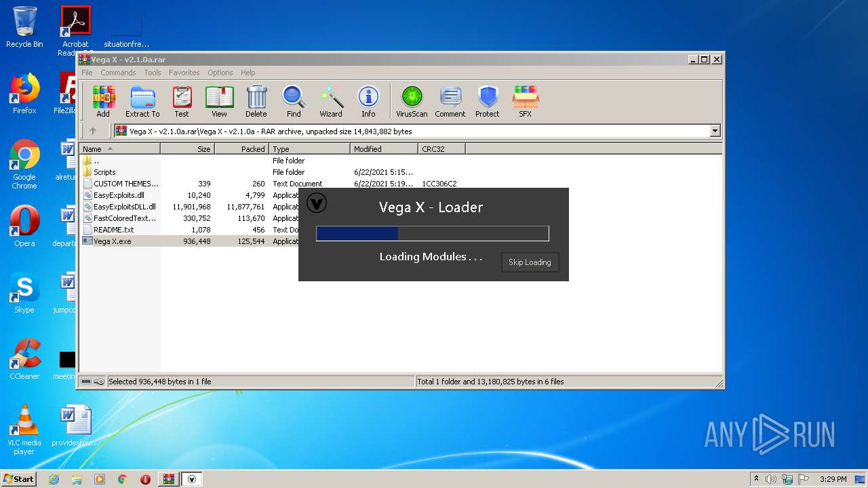Select EasyExploits.dll file
The height and width of the screenshot is (488, 868).
119,195
